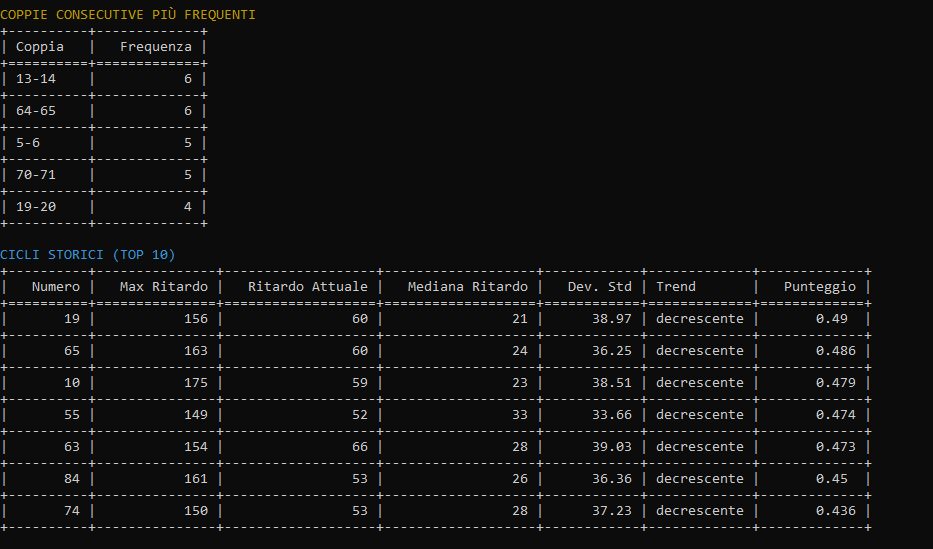The width and height of the screenshot is (933, 549).
Task: Select Numero cell "65" in the cycles table
Action: tap(72, 351)
